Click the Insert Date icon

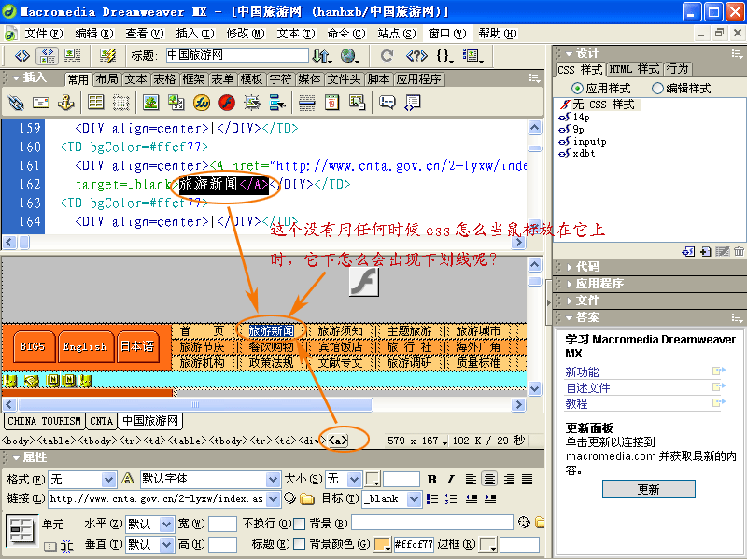click(331, 102)
